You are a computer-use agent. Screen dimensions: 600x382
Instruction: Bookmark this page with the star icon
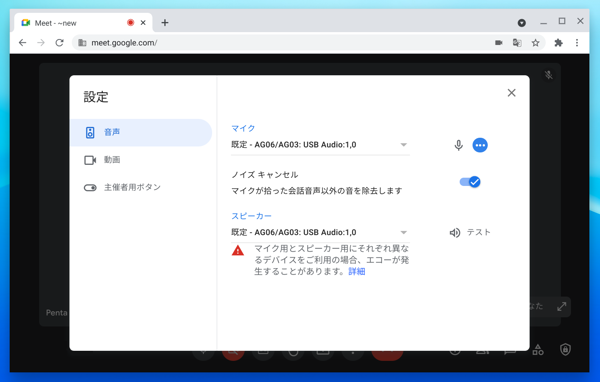(x=535, y=43)
